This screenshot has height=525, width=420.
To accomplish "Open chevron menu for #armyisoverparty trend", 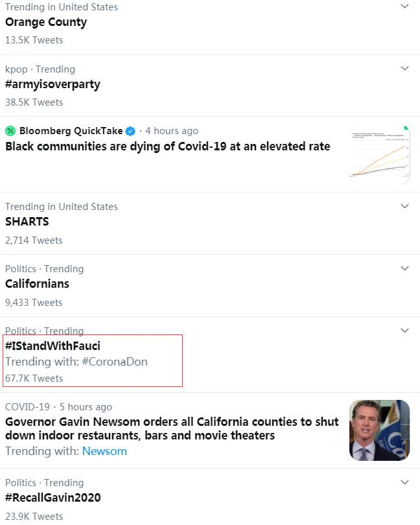I will [x=404, y=68].
